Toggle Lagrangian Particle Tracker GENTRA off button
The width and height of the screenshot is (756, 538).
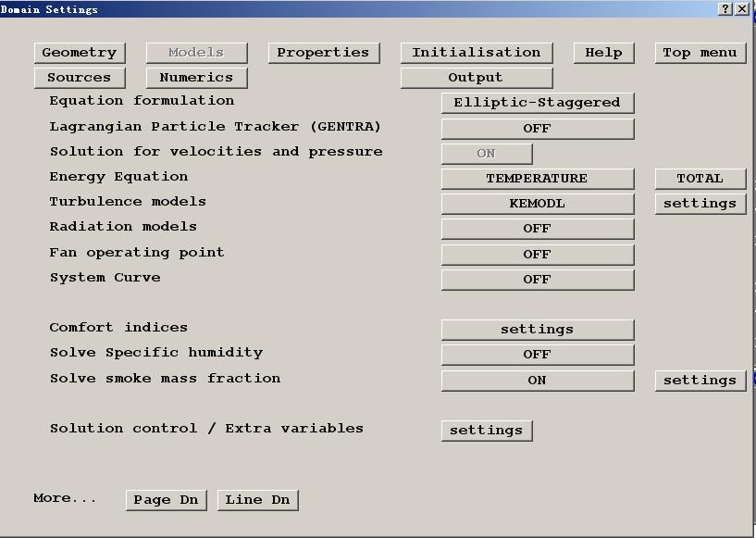(x=537, y=129)
